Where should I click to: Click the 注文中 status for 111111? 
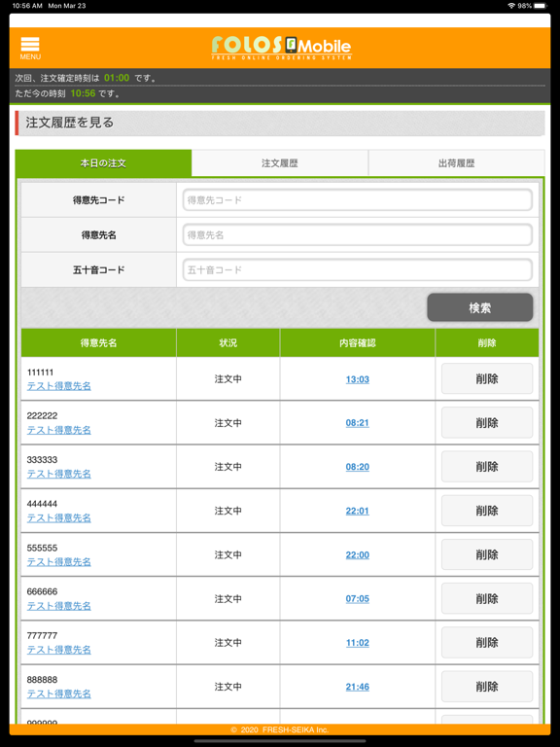(x=228, y=379)
